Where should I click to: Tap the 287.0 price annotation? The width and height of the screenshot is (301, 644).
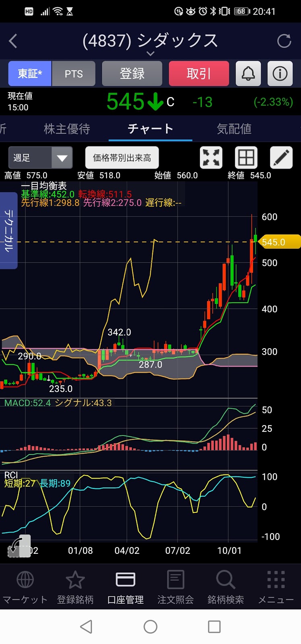tap(150, 365)
